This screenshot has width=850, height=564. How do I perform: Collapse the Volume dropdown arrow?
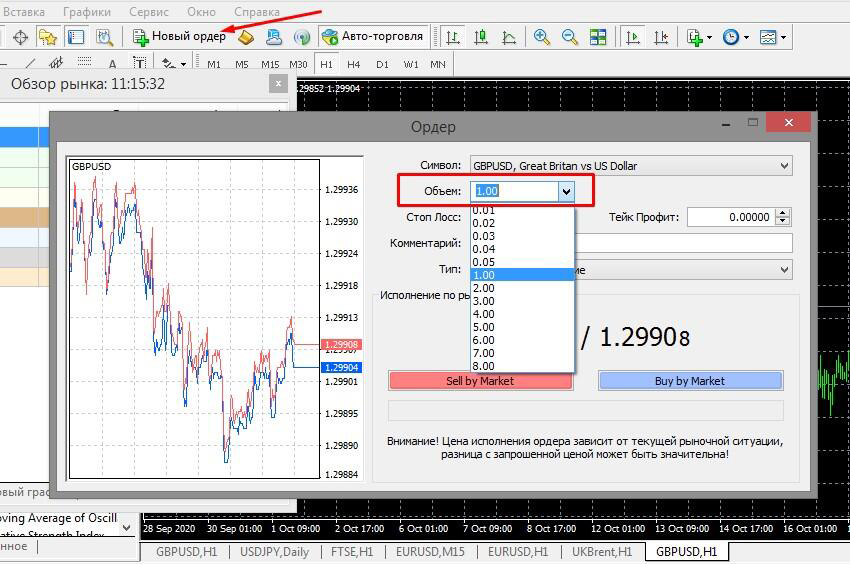tap(566, 191)
